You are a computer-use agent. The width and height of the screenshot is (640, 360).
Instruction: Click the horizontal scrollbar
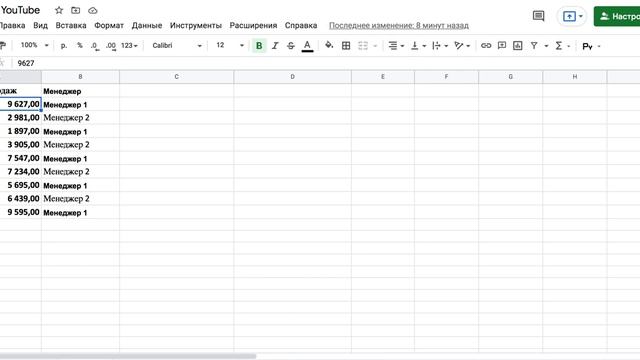tap(128, 356)
